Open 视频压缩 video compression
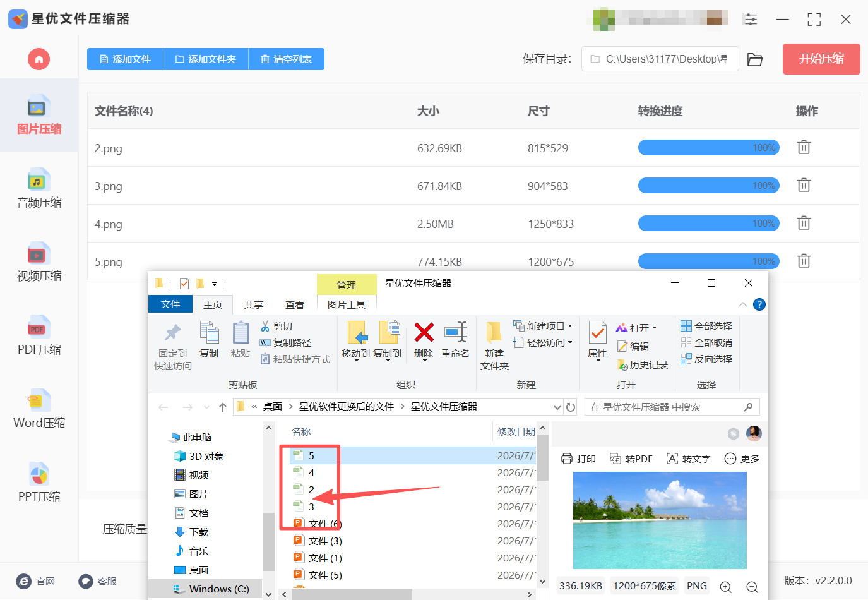868x600 pixels. pos(39,262)
